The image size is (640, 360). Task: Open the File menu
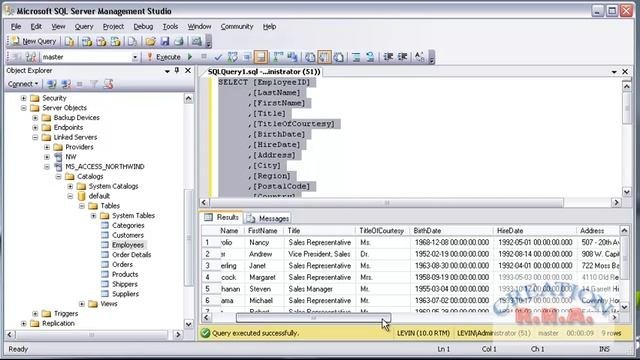16,27
